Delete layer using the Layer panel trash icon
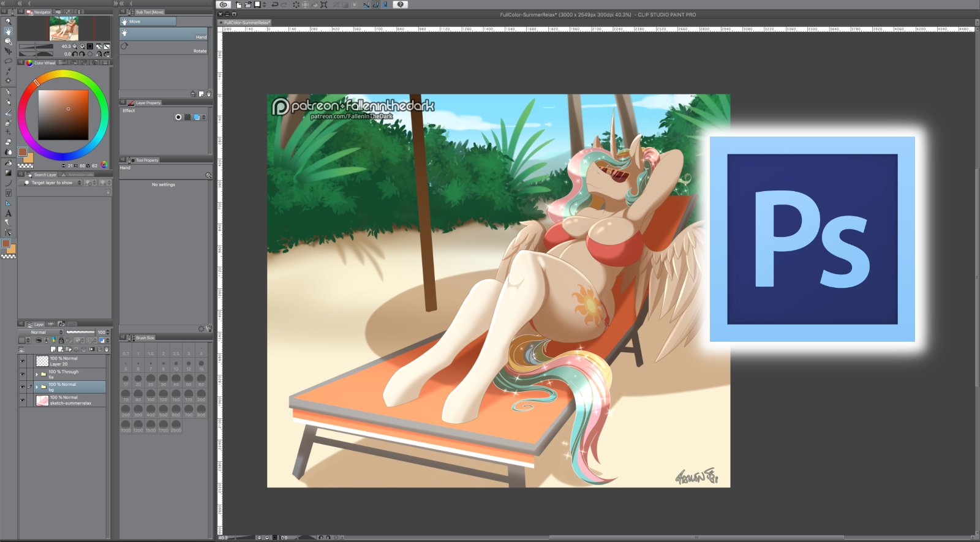This screenshot has width=980, height=542. point(107,349)
